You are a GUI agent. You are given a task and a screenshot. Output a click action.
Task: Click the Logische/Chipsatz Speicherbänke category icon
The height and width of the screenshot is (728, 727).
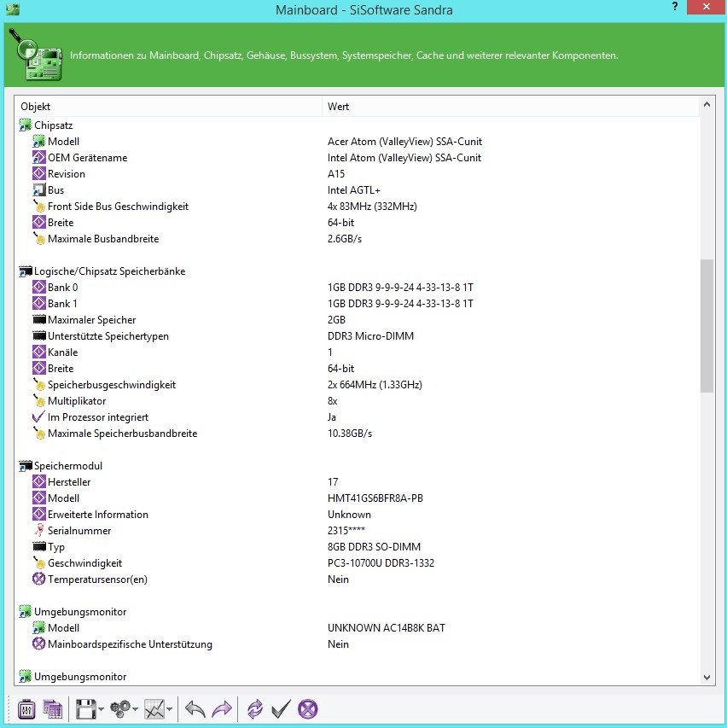tap(25, 271)
